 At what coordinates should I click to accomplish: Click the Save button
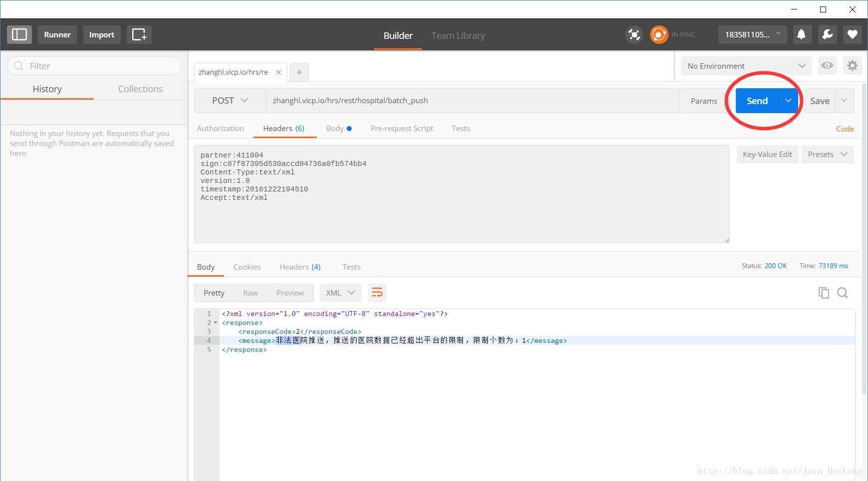820,101
